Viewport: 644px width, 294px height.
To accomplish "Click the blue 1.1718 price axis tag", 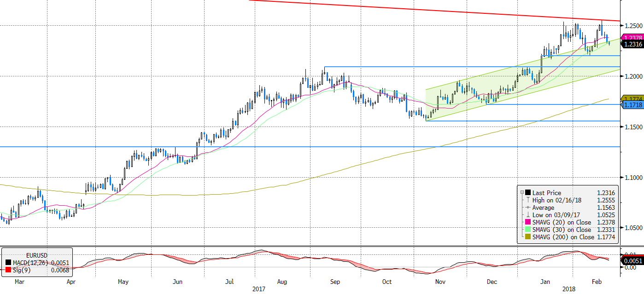I will tap(632, 105).
